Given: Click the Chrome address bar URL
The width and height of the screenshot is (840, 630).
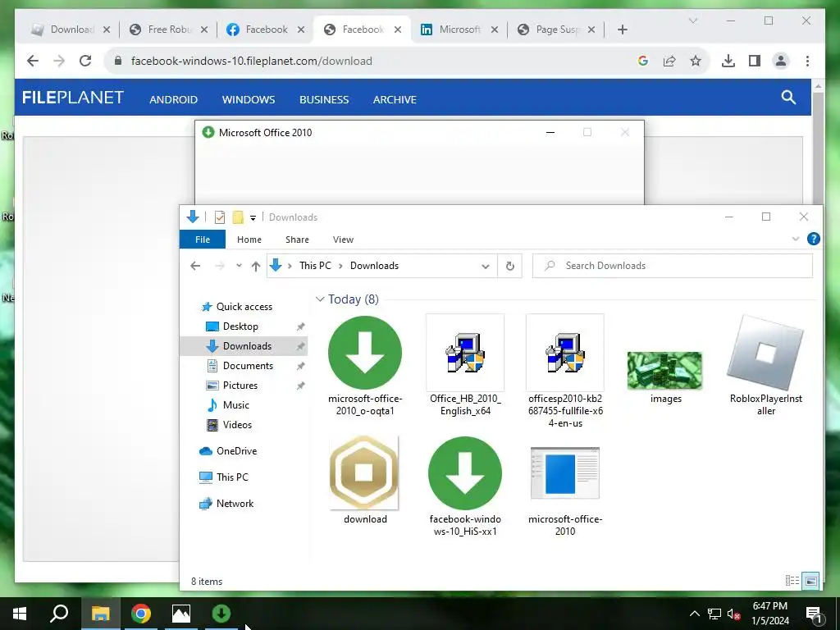Looking at the screenshot, I should (251, 61).
